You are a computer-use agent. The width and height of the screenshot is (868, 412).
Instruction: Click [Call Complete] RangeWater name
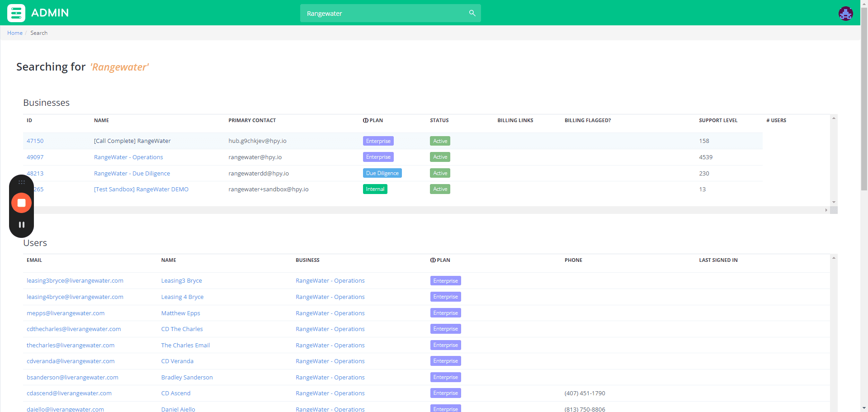pos(132,141)
